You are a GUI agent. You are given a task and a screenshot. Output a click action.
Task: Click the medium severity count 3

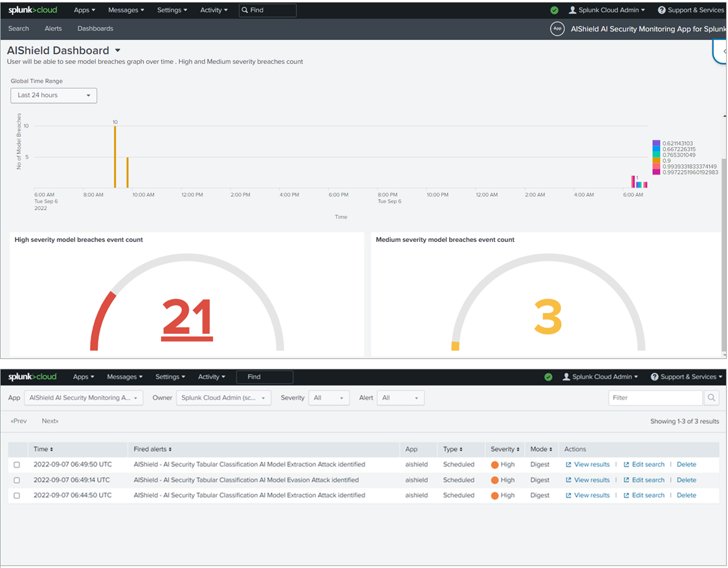(x=548, y=317)
